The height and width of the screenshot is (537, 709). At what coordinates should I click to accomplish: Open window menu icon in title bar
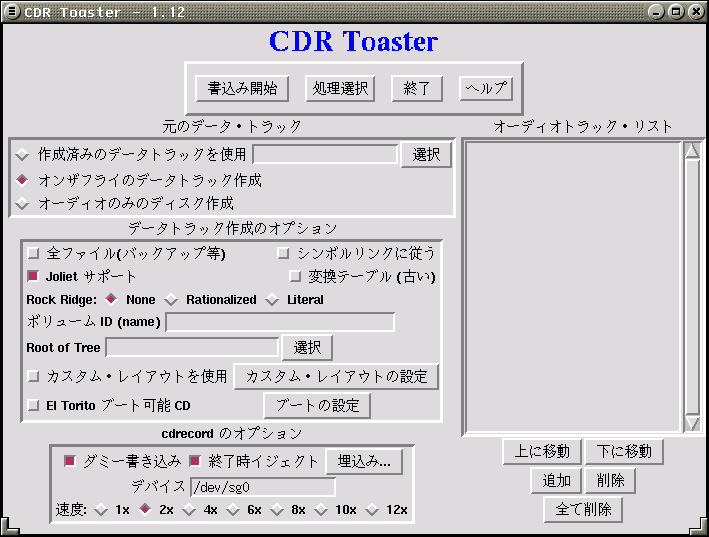coord(12,12)
